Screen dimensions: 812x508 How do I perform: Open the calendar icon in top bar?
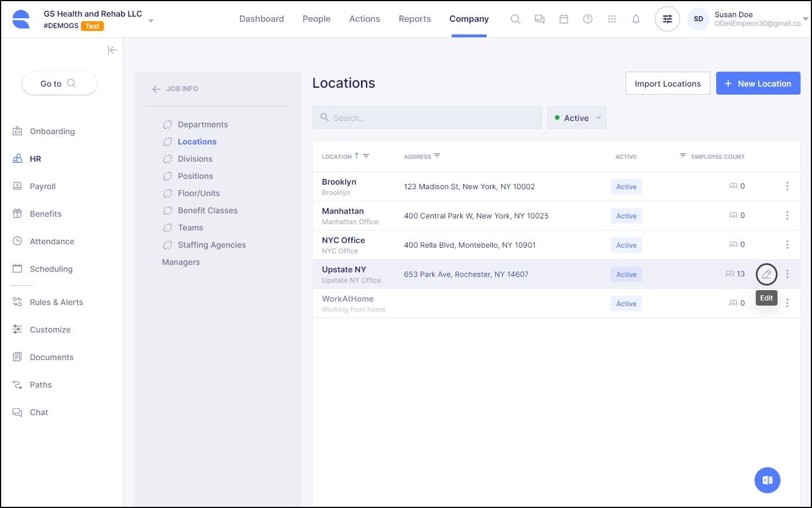(x=564, y=19)
